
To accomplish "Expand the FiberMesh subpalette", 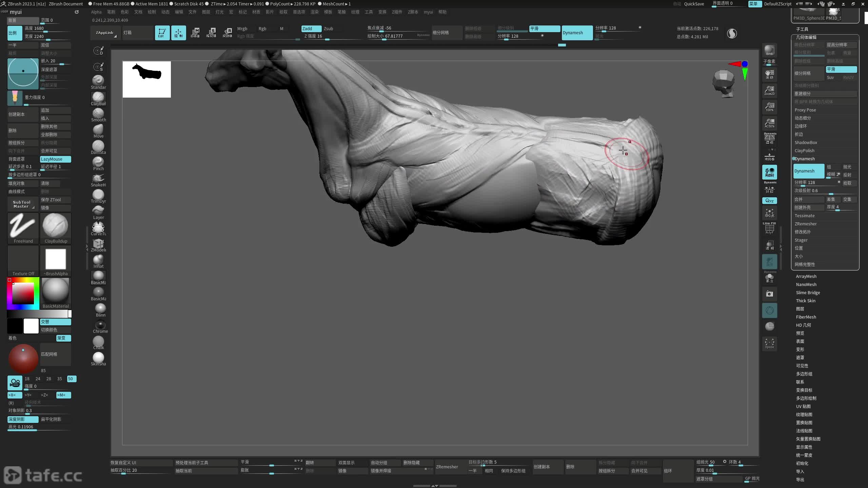I will (x=806, y=317).
